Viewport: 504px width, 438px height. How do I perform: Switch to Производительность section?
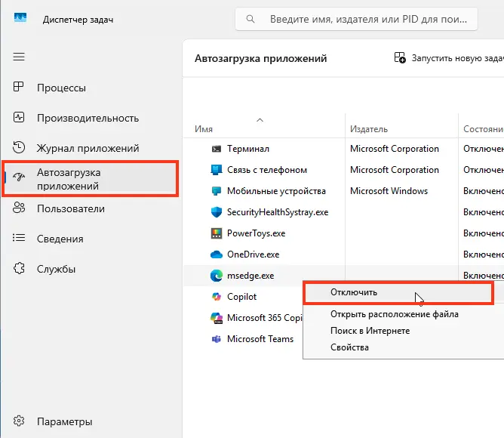88,118
